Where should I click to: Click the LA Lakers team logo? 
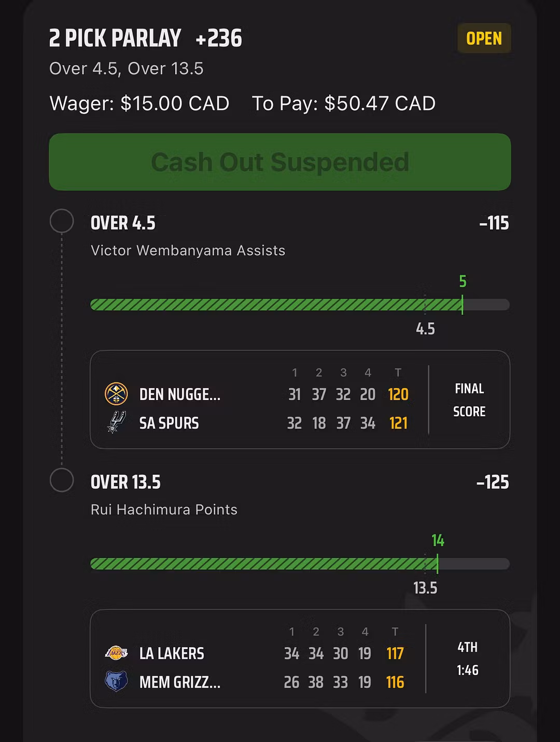coord(116,653)
